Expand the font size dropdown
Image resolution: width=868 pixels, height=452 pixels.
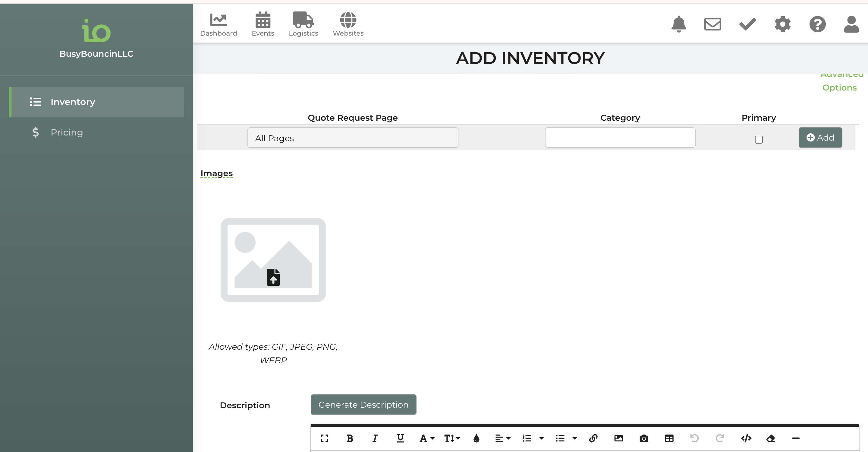(451, 438)
